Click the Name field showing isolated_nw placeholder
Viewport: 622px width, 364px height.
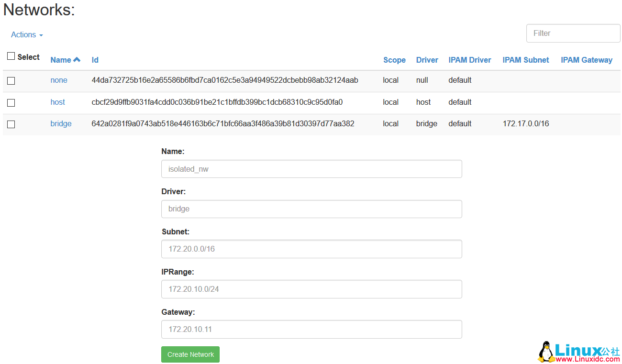(x=311, y=169)
